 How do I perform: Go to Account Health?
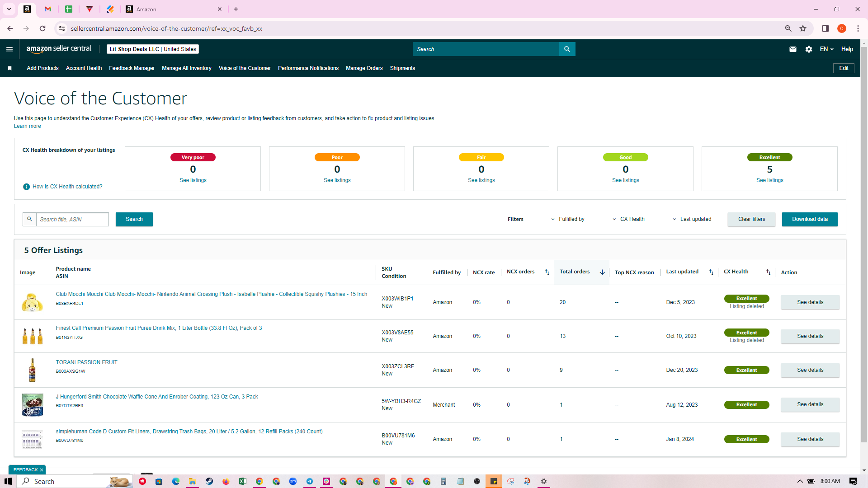[x=84, y=68]
